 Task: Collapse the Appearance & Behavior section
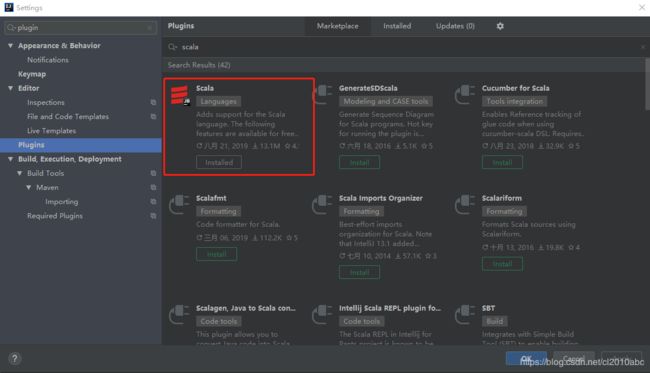[10, 46]
